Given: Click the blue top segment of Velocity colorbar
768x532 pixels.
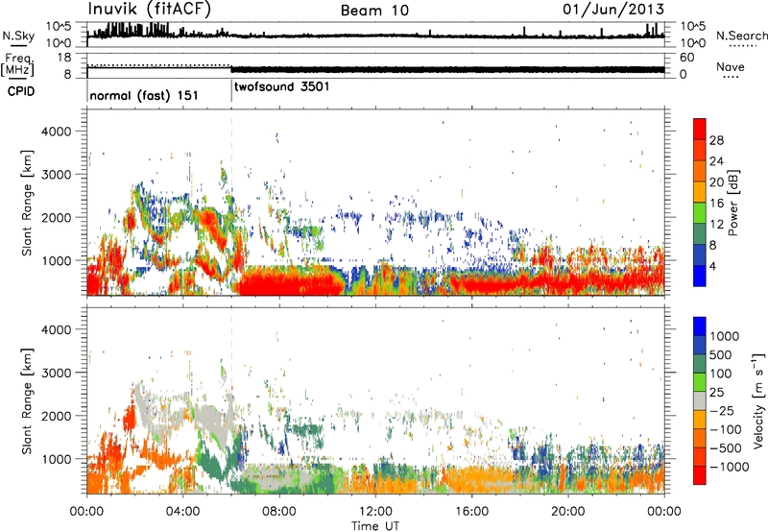Looking at the screenshot, I should tap(700, 326).
